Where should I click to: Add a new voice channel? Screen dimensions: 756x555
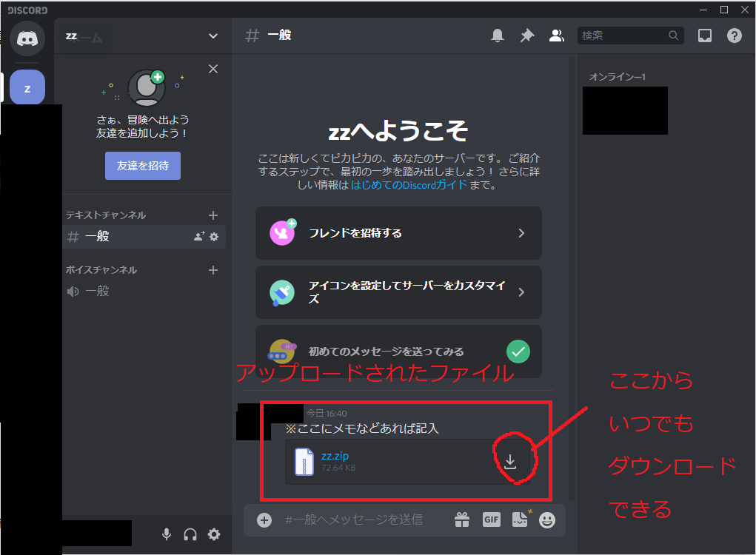(x=213, y=270)
